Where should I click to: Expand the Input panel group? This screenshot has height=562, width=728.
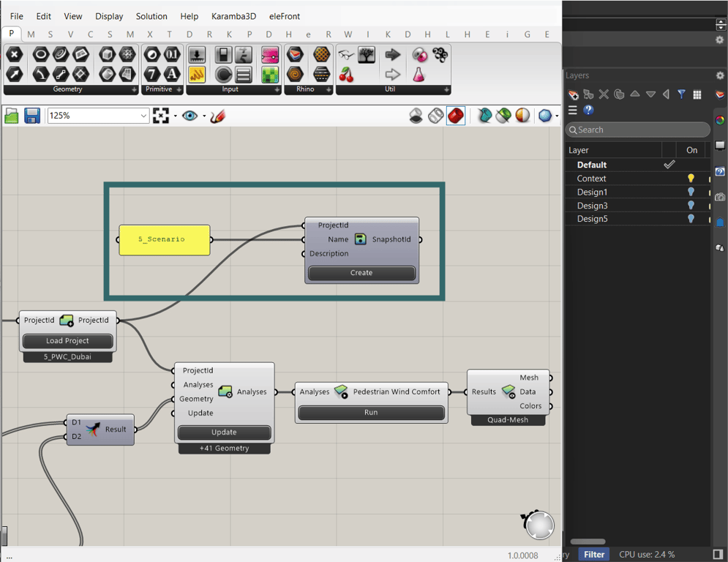click(277, 89)
